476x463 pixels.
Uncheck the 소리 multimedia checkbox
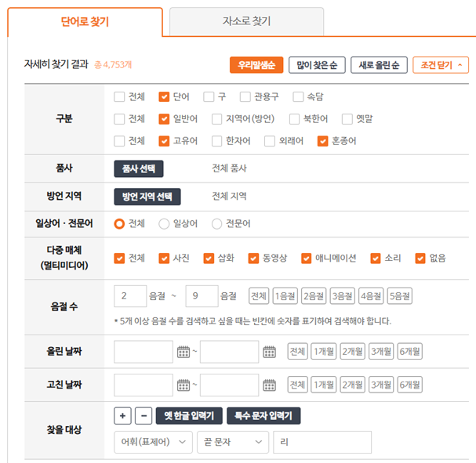coord(376,259)
